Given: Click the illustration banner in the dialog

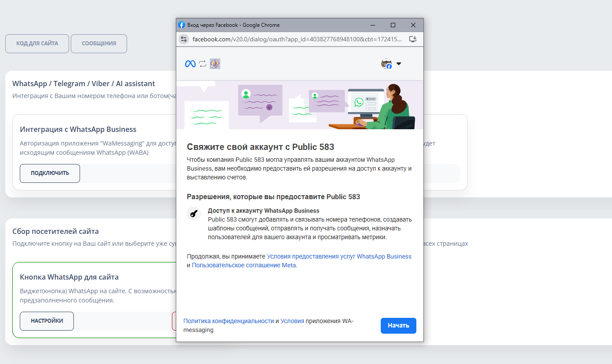Looking at the screenshot, I should tap(300, 105).
